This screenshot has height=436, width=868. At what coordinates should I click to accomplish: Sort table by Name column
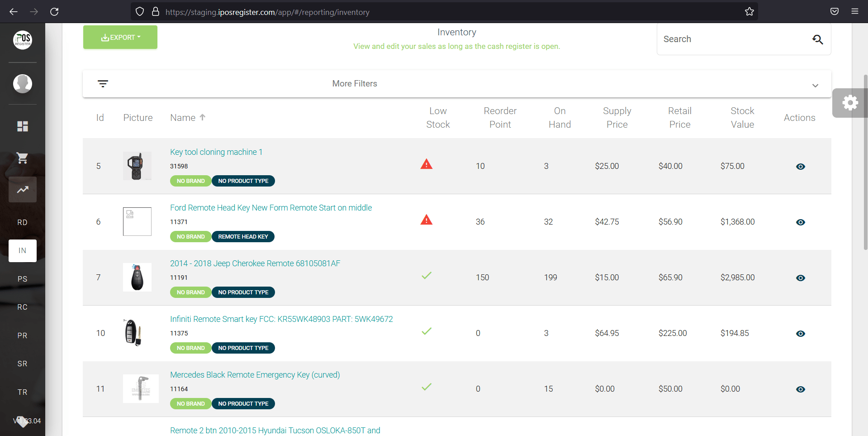[183, 118]
